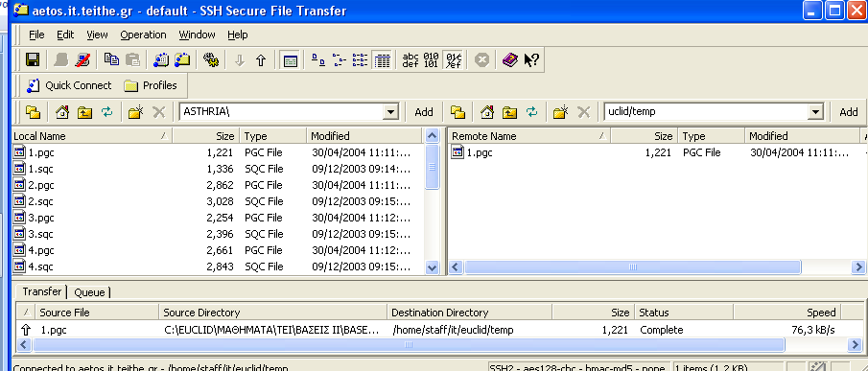Click local pane scrollbar up arrow
Screen dimensions: 868x371
click(x=433, y=135)
